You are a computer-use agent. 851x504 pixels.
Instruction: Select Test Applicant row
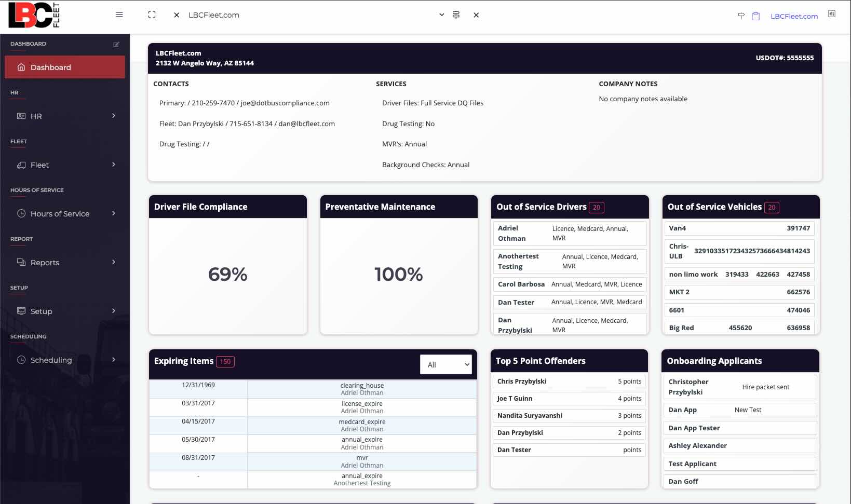tap(740, 464)
